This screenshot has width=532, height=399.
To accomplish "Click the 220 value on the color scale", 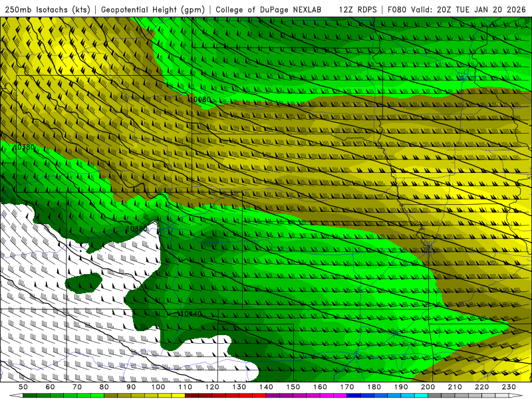I will pyautogui.click(x=481, y=387).
